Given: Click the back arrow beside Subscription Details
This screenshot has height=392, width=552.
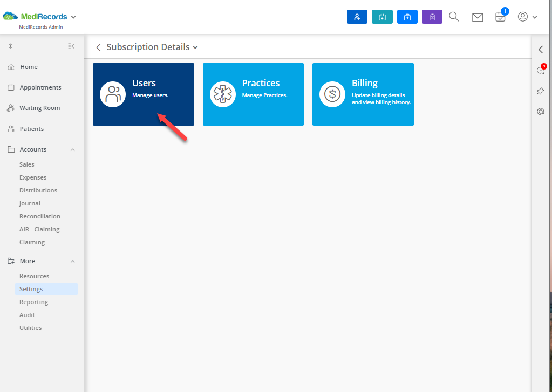Looking at the screenshot, I should (x=98, y=47).
